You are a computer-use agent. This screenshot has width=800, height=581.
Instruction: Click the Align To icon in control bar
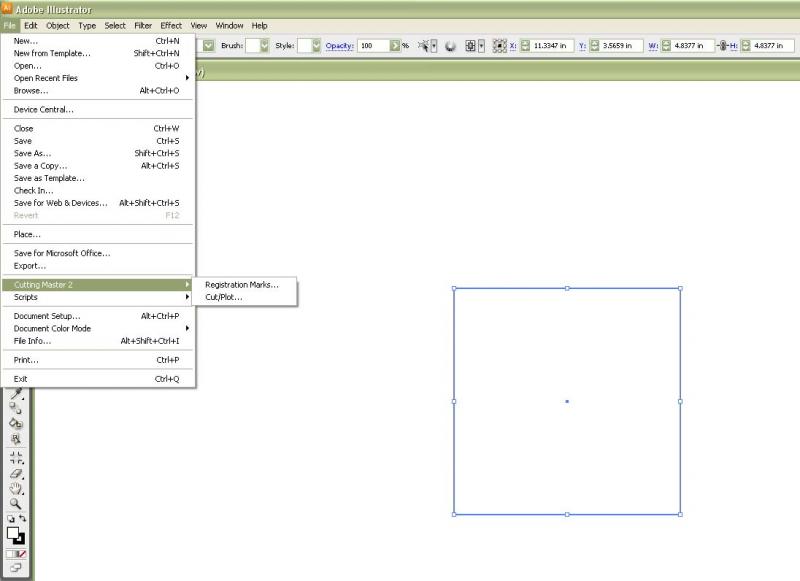click(470, 46)
